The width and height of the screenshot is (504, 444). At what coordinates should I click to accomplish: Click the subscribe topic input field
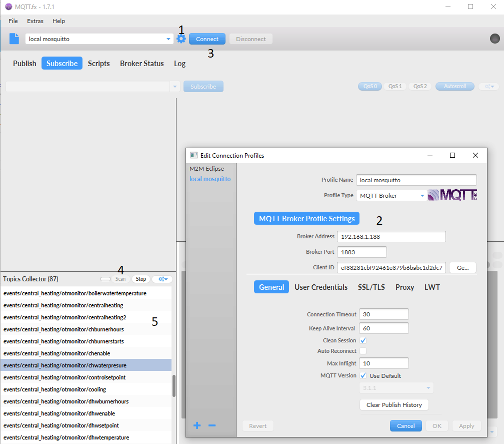tap(88, 87)
